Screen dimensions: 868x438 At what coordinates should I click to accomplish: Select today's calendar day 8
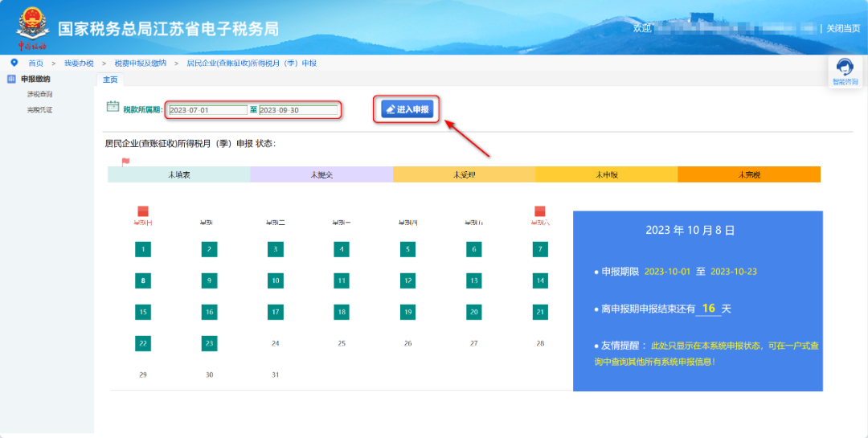143,280
